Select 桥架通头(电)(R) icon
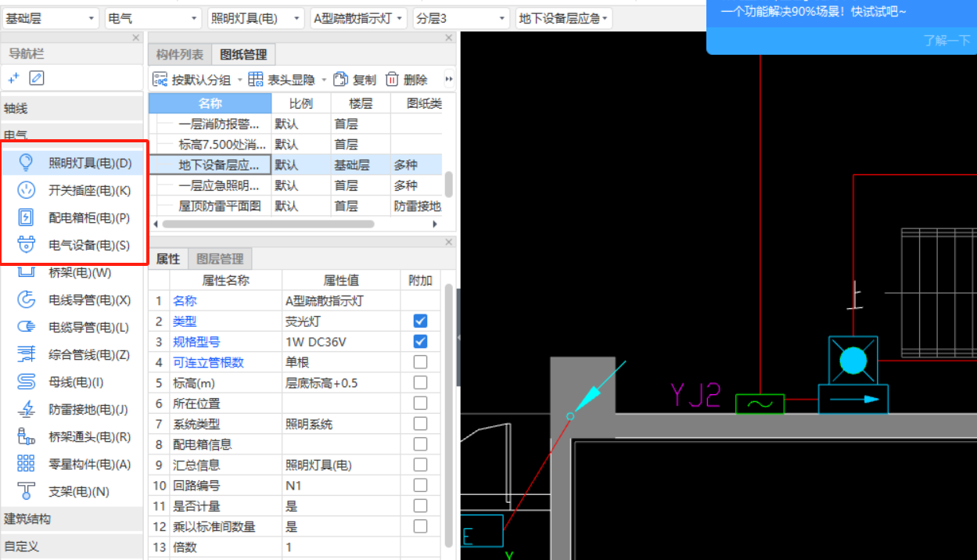The image size is (977, 560). point(26,436)
